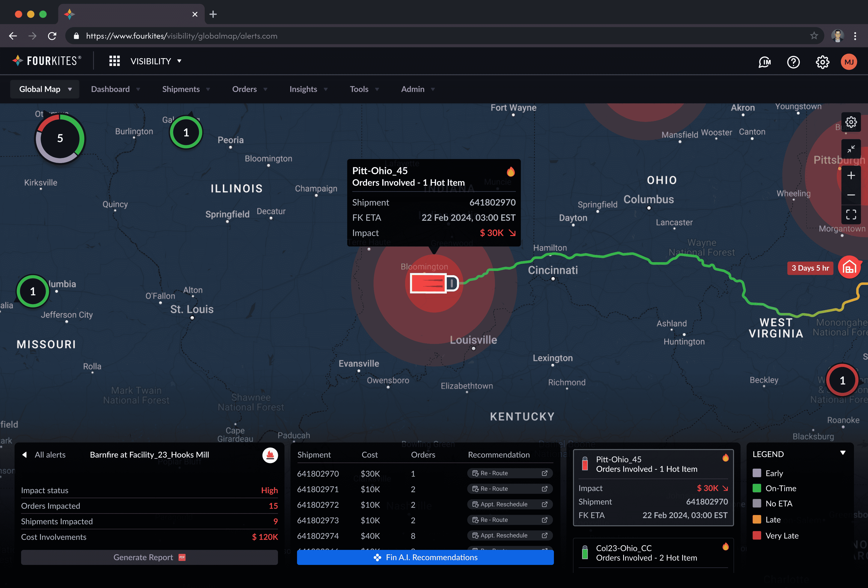Click the flame icon in Pitt-Ohio_45 map popup
This screenshot has width=868, height=588.
point(511,172)
